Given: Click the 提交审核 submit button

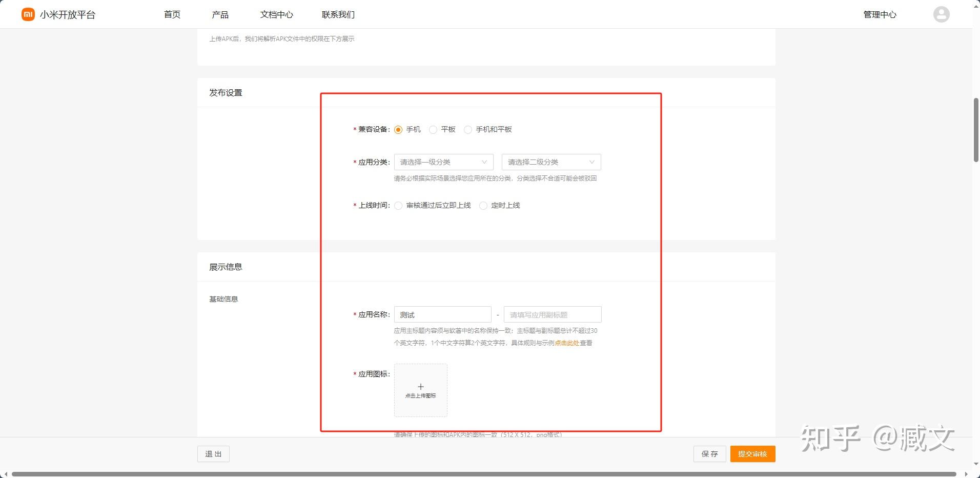Looking at the screenshot, I should click(752, 453).
